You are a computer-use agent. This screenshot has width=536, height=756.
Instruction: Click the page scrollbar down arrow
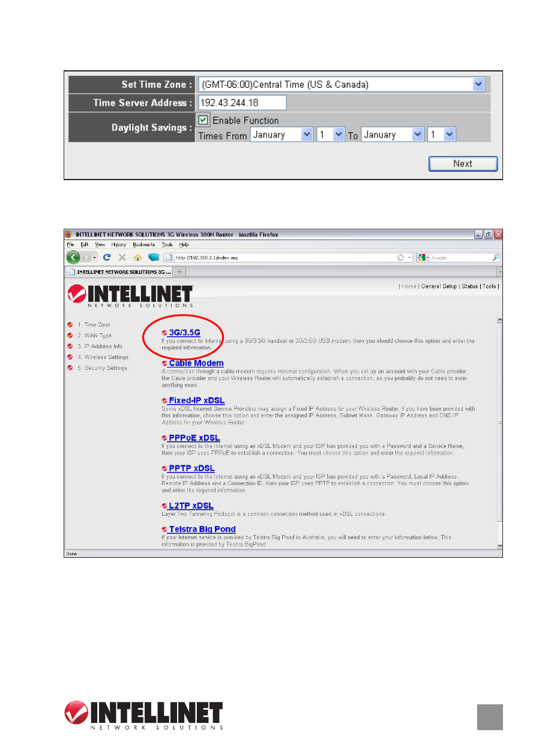coord(499,545)
